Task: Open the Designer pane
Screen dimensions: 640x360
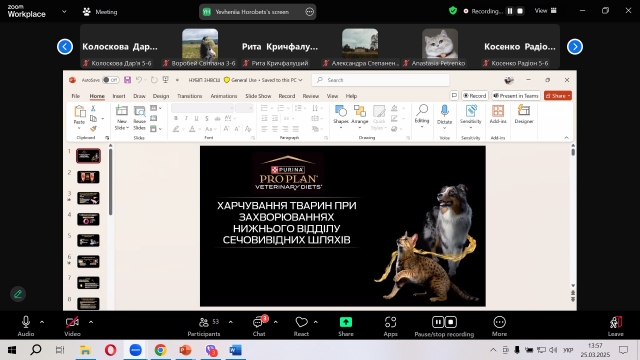Action: (524, 114)
